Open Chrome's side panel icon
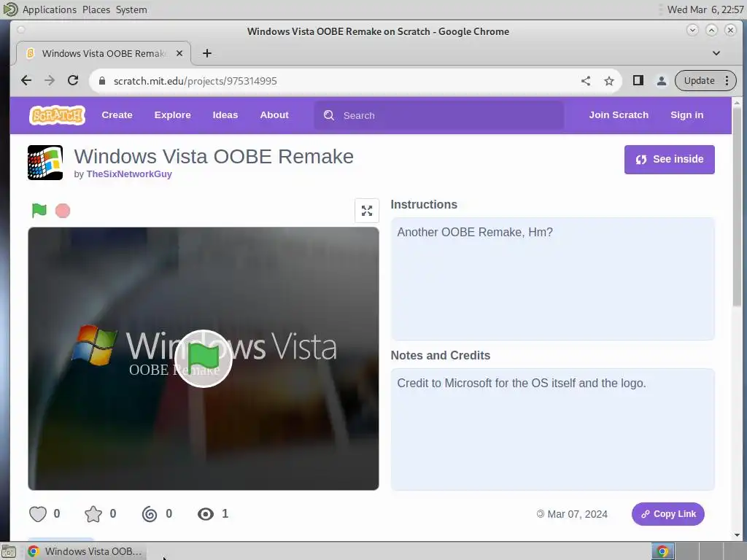Screen dimensions: 747x560 tap(638, 80)
